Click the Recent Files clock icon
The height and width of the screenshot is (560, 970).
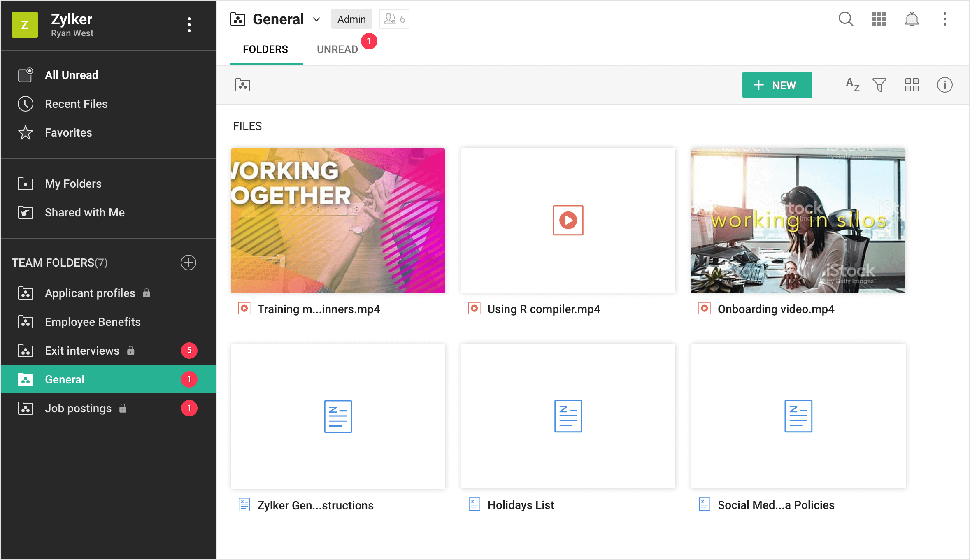pos(26,104)
